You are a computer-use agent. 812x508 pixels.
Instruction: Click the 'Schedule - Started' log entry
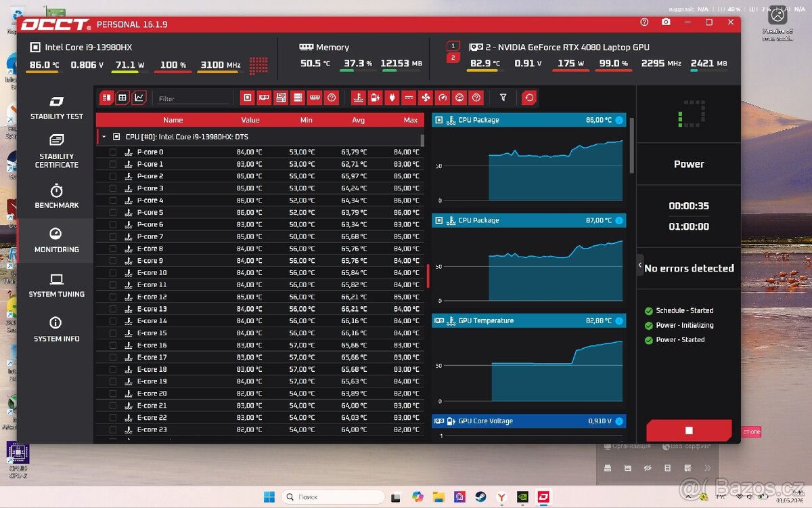point(684,310)
